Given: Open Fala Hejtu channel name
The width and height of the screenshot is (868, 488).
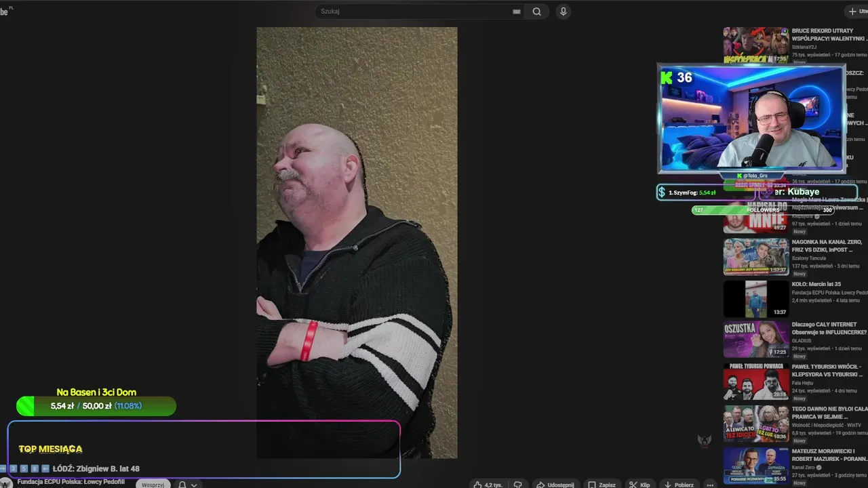Looking at the screenshot, I should [802, 383].
